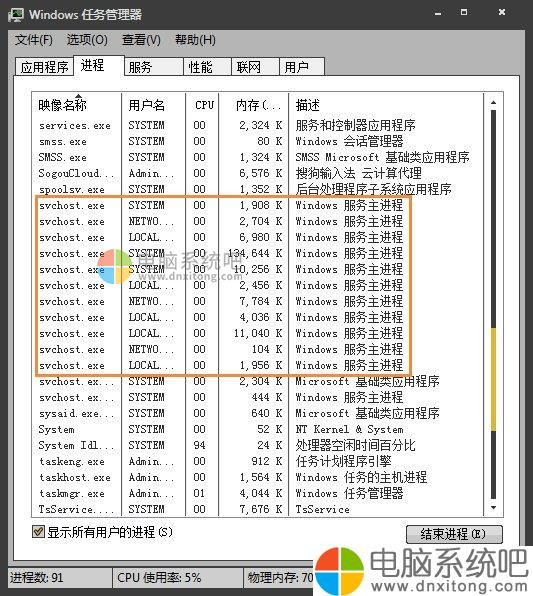
Task: Toggle 显示所有用户的进程 checkbox
Action: click(38, 531)
